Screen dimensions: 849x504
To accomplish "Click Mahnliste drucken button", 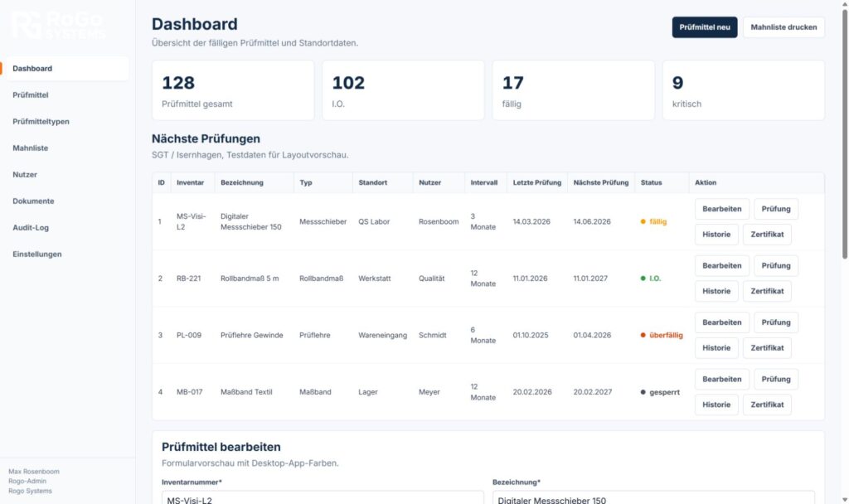I will [784, 27].
